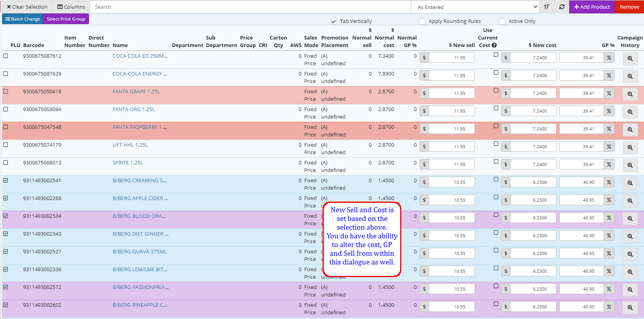The height and width of the screenshot is (319, 644).
Task: Open campaign history for B/BERG LEM/LME BIT row
Action: coord(630,272)
